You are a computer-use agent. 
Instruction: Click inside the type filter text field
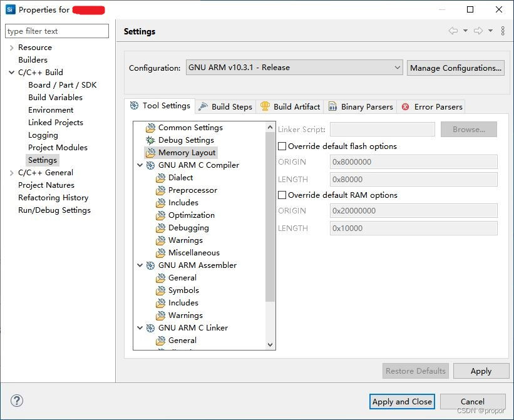tap(56, 31)
